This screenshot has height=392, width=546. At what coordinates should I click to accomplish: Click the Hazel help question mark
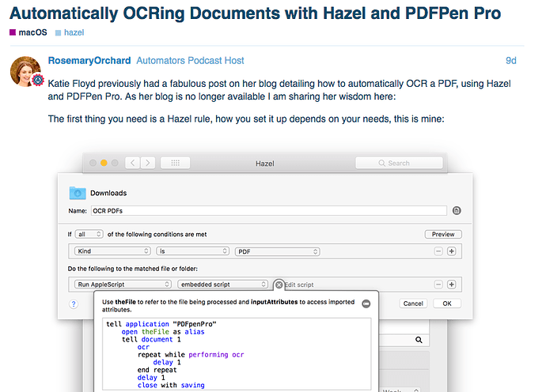[x=74, y=303]
